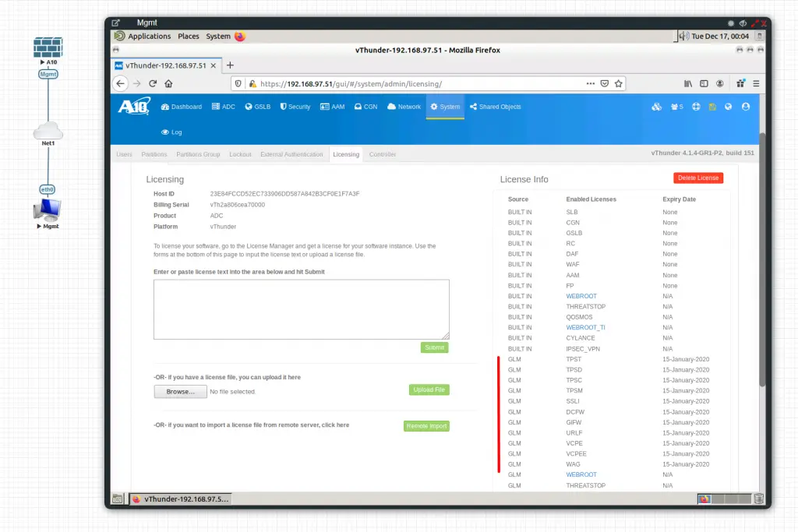Image resolution: width=798 pixels, height=532 pixels.
Task: Click the show desktop icon in bottom panel
Action: (x=117, y=499)
